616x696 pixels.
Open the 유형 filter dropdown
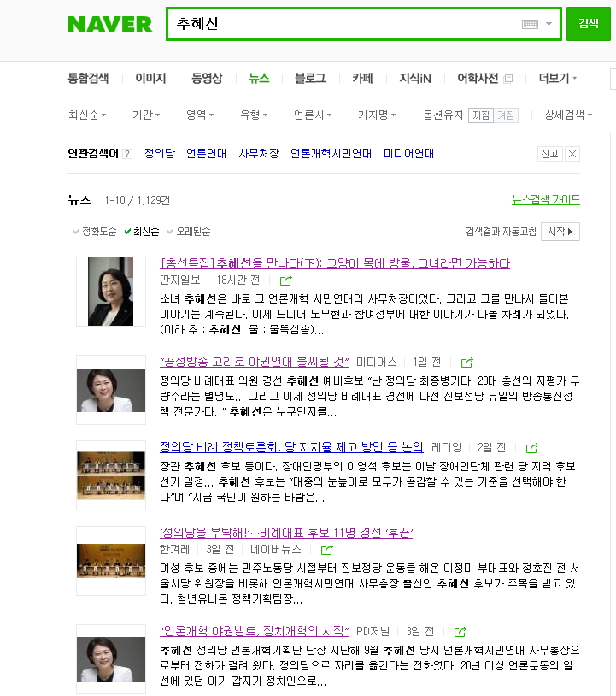[254, 115]
